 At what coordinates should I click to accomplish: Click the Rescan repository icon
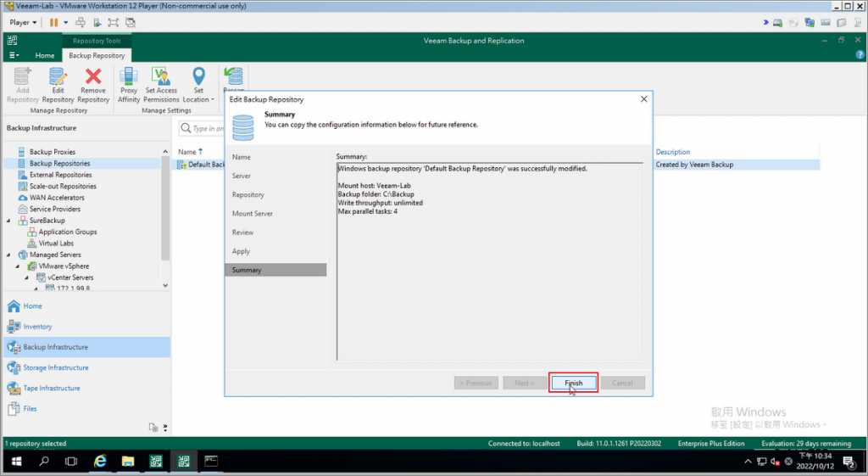234,77
